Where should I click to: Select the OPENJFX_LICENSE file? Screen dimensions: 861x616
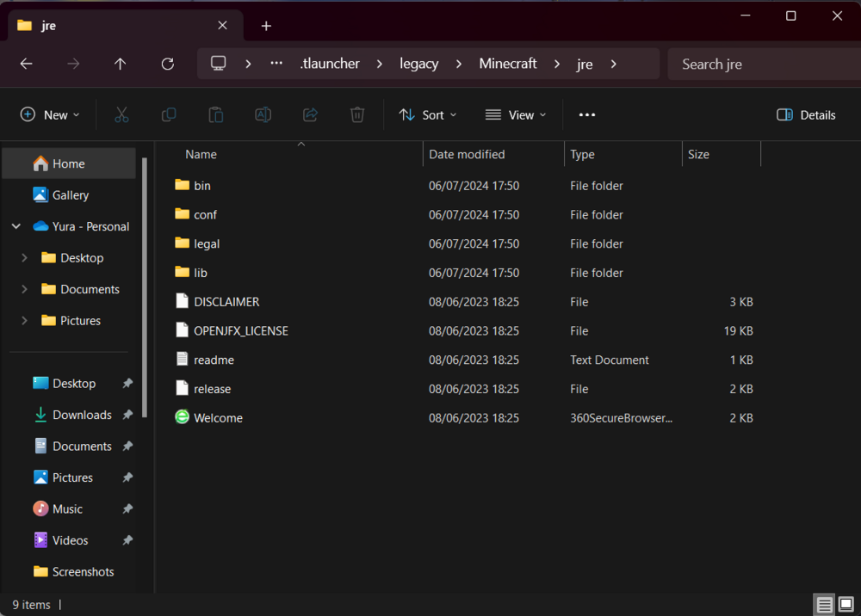(x=231, y=330)
